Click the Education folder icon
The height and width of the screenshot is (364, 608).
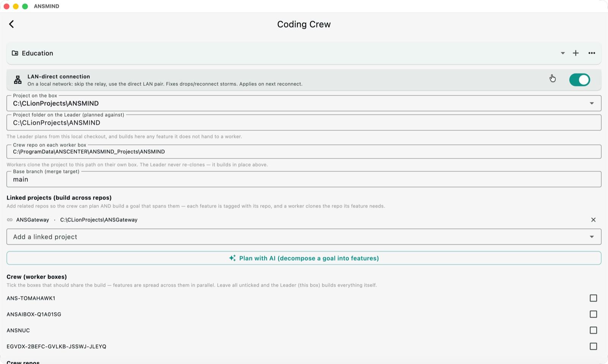[x=15, y=53]
